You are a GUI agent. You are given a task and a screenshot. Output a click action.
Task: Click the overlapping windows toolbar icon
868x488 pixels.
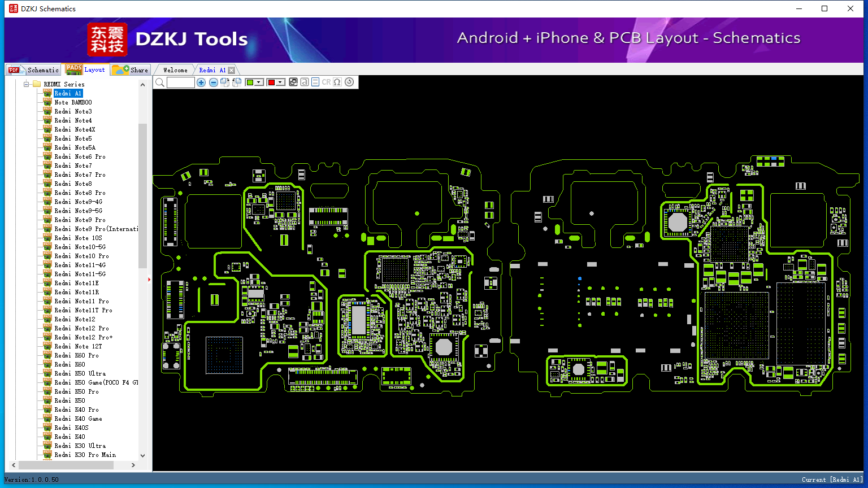(x=293, y=82)
